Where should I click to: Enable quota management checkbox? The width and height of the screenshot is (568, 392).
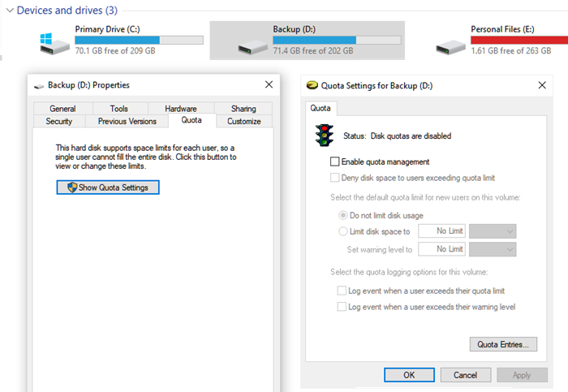click(x=334, y=162)
